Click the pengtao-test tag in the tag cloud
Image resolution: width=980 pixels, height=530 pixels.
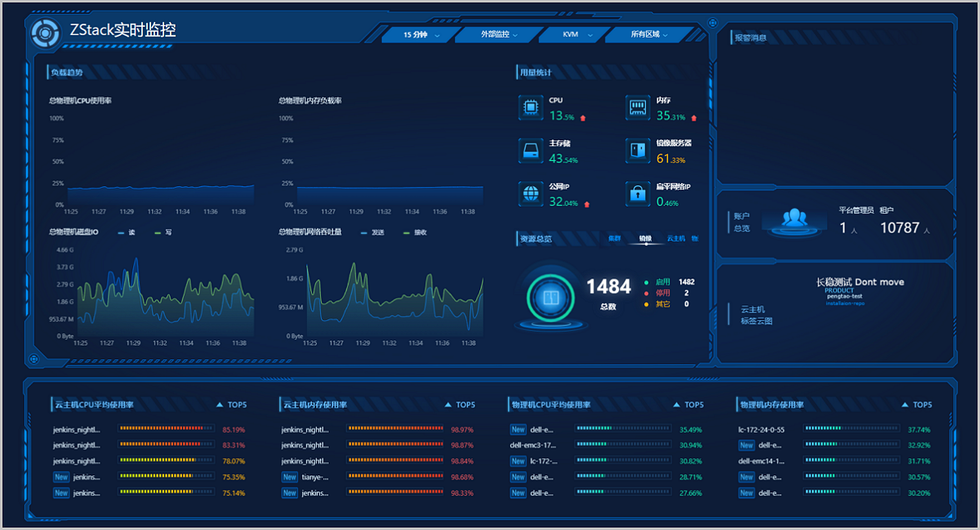(x=844, y=296)
